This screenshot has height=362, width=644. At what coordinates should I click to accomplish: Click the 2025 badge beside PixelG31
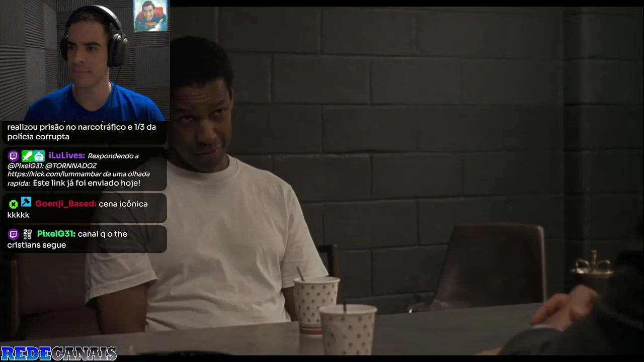pos(27,234)
